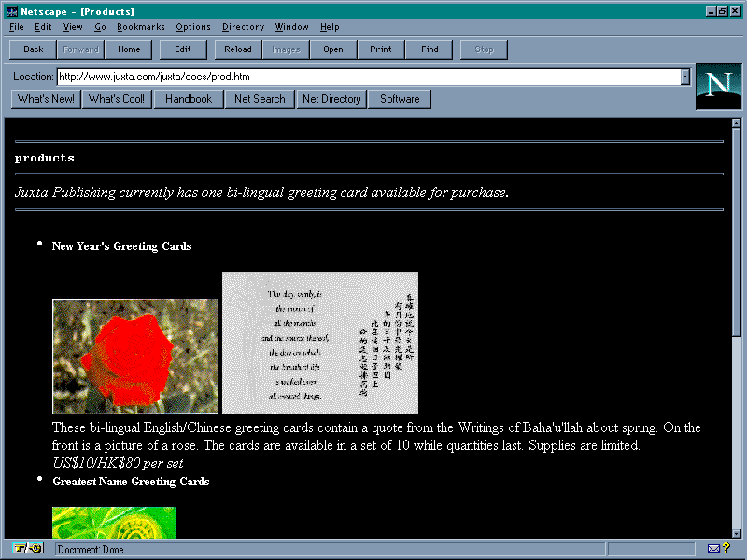The height and width of the screenshot is (560, 747).
Task: Click the vertical scrollbar thumb
Action: pyautogui.click(x=736, y=233)
